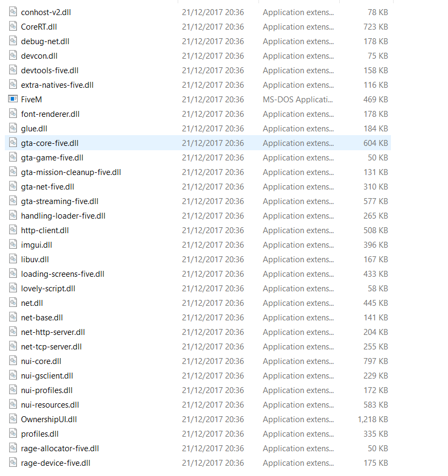Select the CoreRT.dll file icon
The image size is (448, 476).
click(13, 26)
